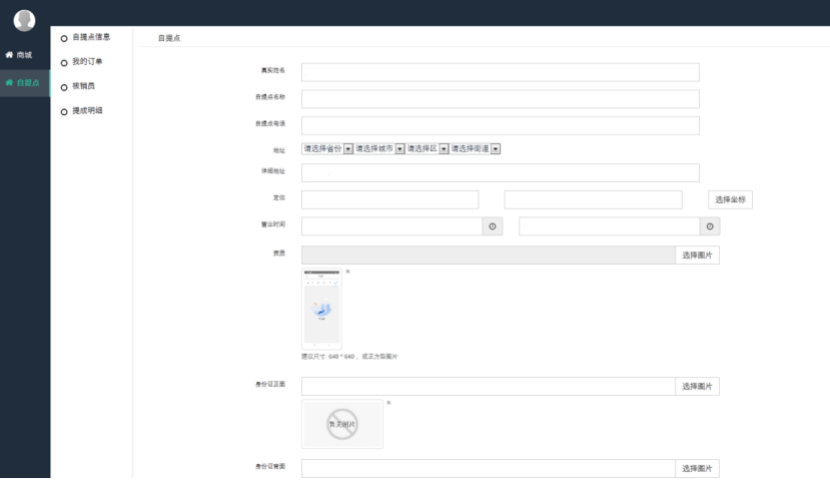Click the home icon beside 自提点

[x=10, y=82]
